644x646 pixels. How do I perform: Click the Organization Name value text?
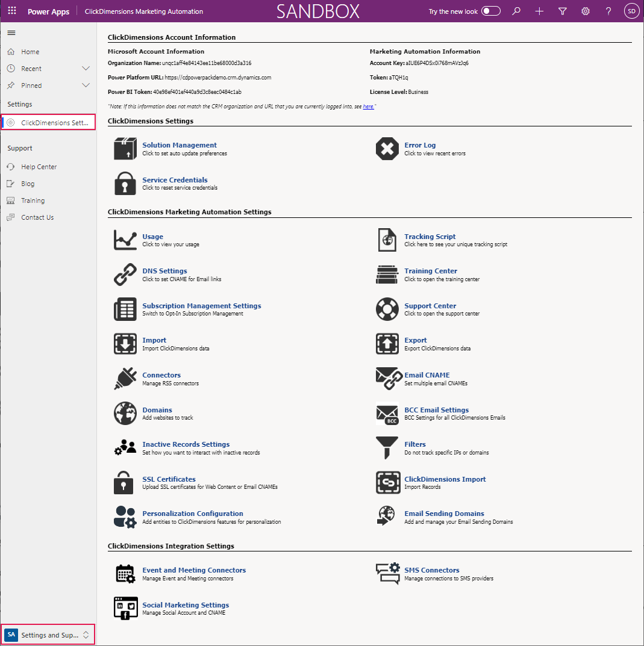207,63
